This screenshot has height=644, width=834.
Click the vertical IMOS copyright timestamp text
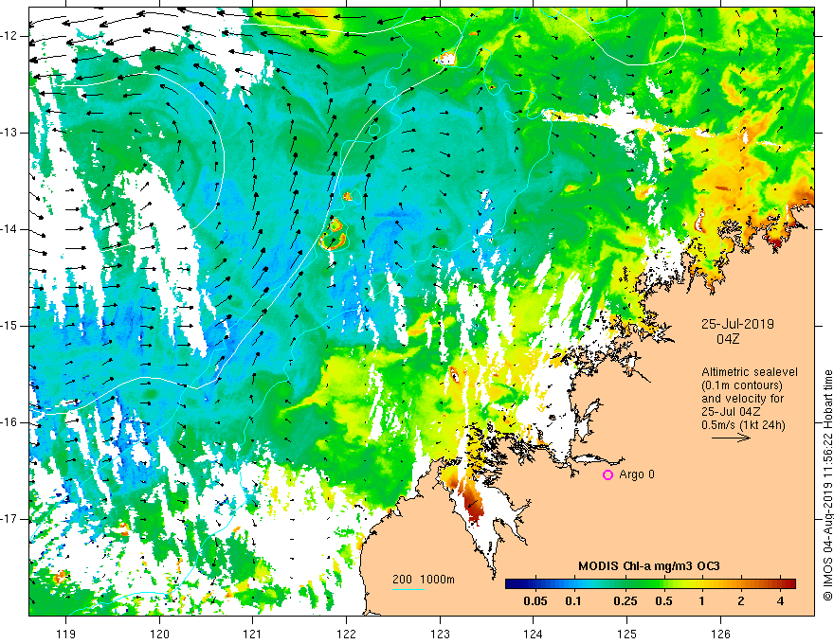click(827, 486)
